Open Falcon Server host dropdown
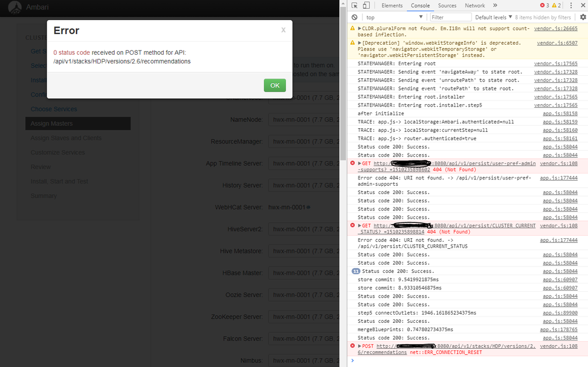The height and width of the screenshot is (367, 588). 304,339
